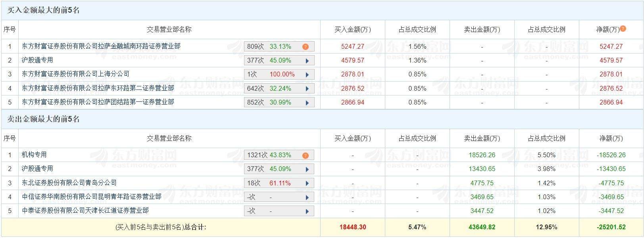This screenshot has height=238, width=644.
Task: Click arrow icon in 中信证券华南昆明青年路 row
Action: point(307,197)
